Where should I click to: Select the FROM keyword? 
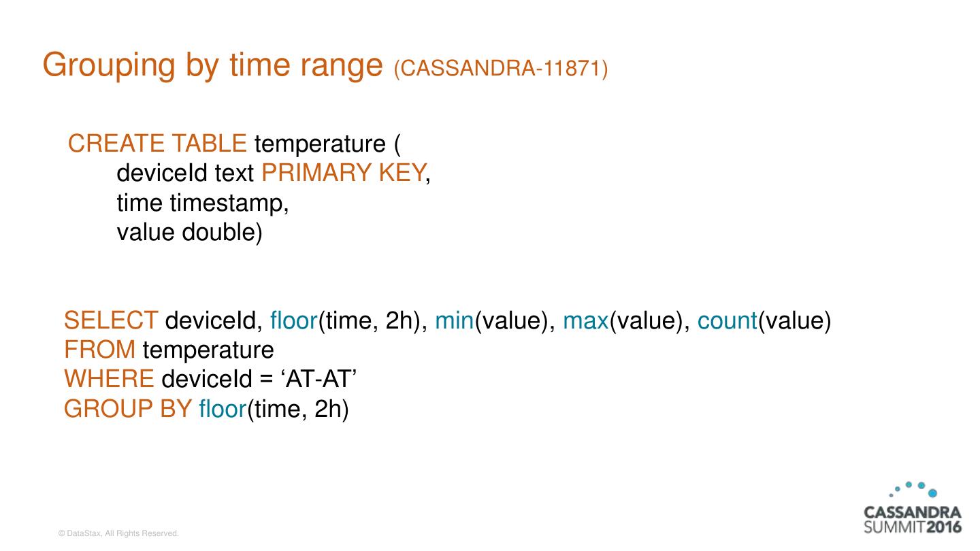99,350
